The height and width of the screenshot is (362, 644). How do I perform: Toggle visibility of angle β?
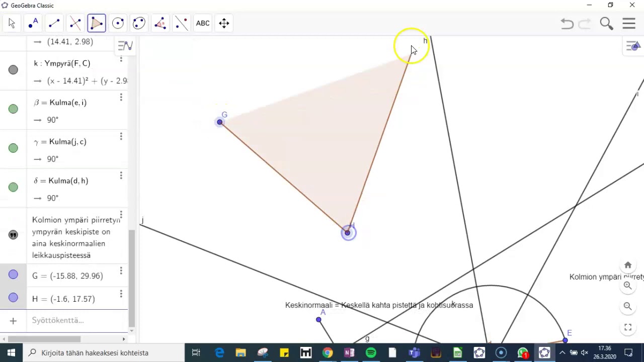point(13,109)
